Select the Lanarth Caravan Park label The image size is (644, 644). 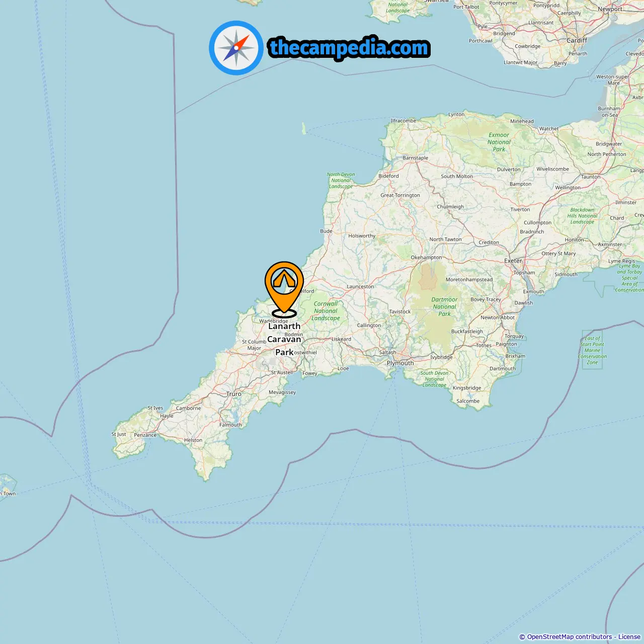284,339
